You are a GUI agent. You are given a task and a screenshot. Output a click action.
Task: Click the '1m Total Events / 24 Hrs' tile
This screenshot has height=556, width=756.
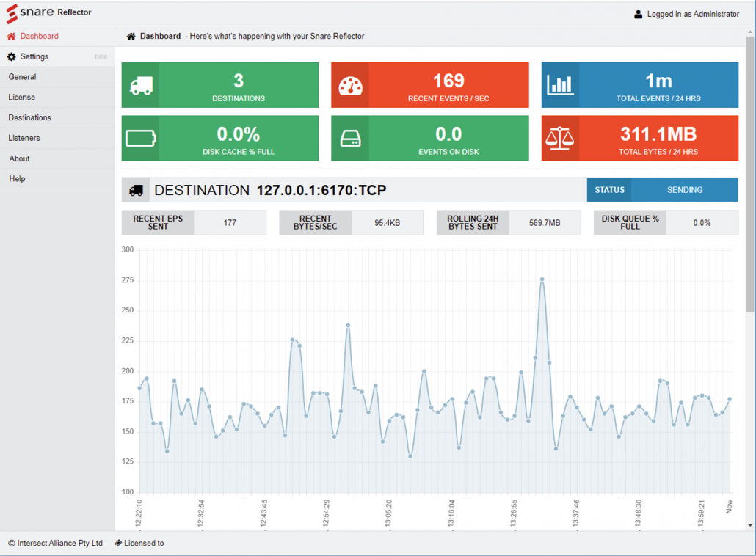click(640, 85)
